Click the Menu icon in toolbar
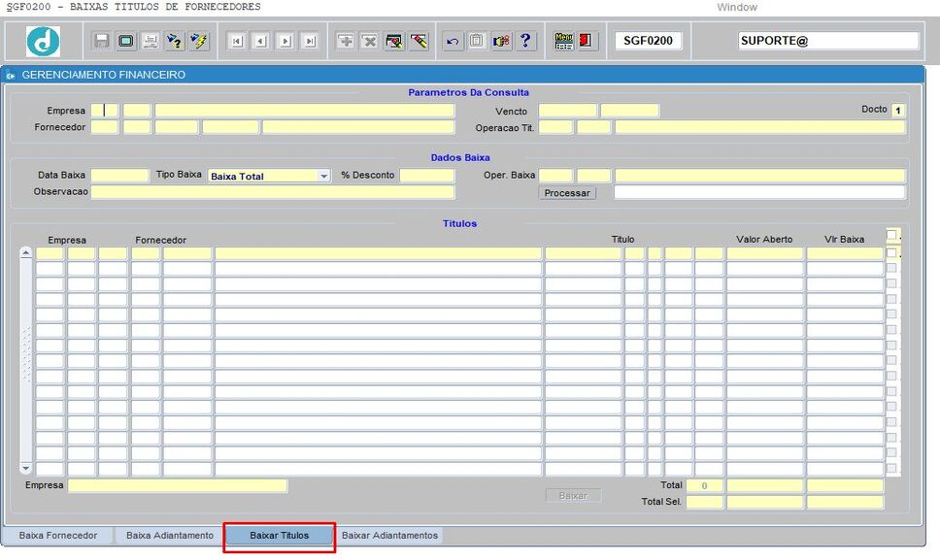Screen dimensions: 940x560 click(x=563, y=41)
